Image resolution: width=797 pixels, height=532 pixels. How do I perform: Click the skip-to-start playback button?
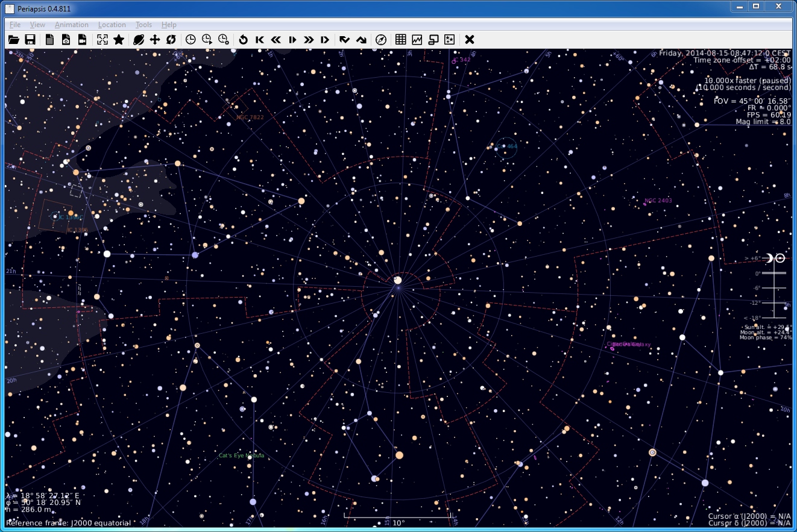point(260,40)
